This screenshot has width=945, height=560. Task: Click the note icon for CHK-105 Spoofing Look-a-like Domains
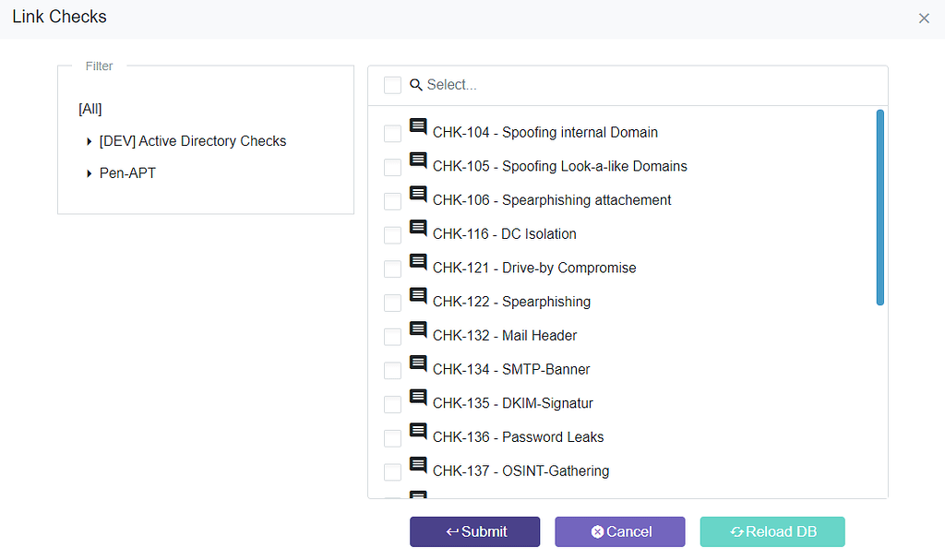point(417,160)
